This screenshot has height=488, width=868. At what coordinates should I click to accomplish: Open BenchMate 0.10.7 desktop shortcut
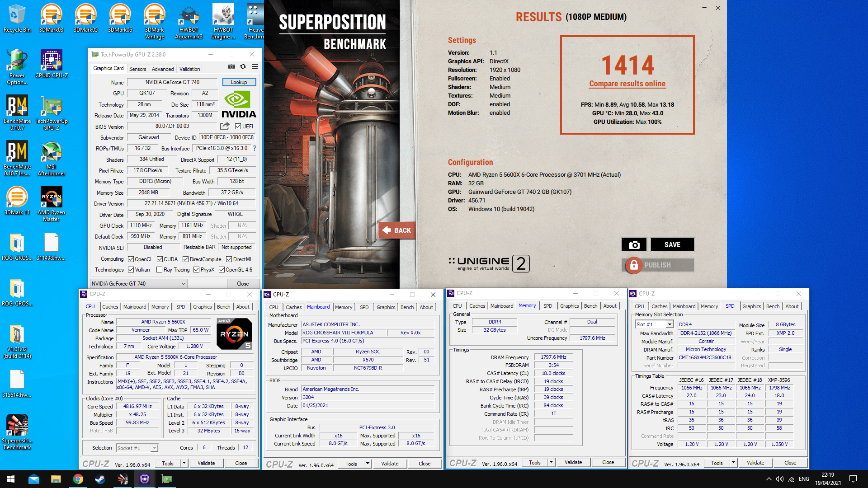(17, 113)
